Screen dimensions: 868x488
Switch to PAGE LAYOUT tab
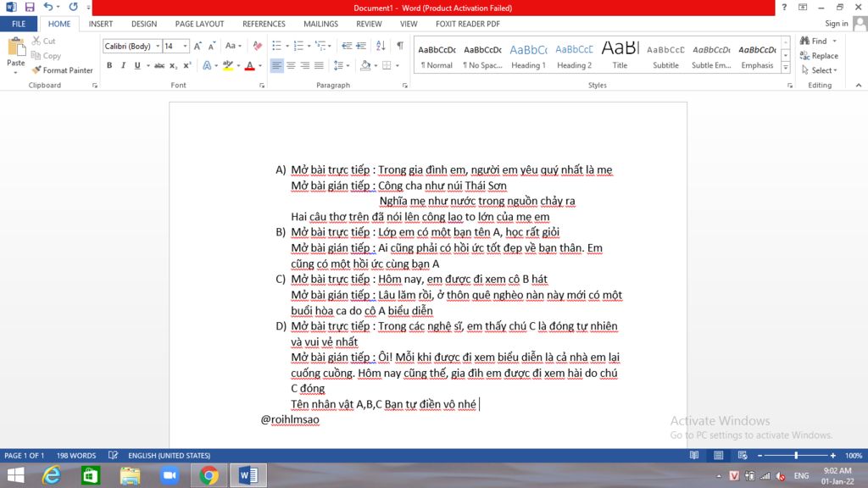coord(199,24)
